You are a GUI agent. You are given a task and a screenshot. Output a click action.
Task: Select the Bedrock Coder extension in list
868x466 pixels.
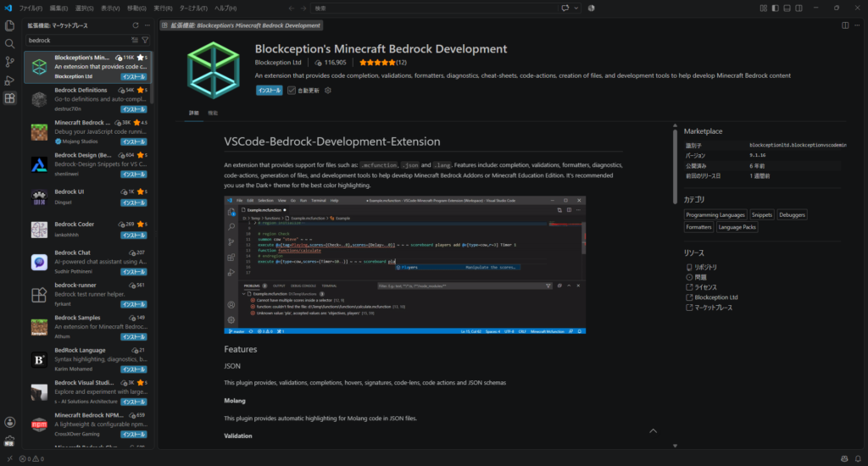[x=87, y=229]
